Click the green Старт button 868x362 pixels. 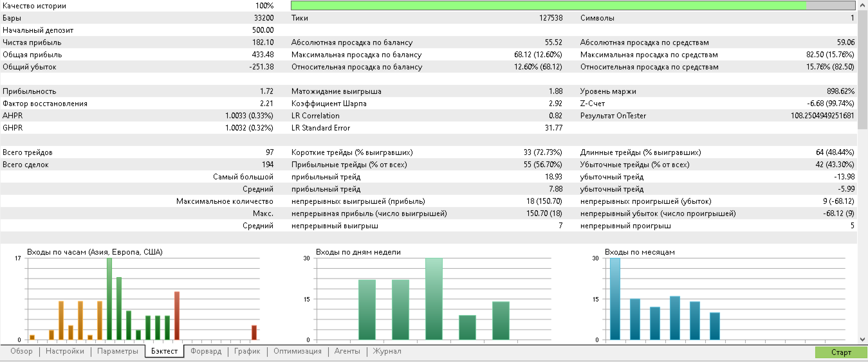(x=841, y=352)
